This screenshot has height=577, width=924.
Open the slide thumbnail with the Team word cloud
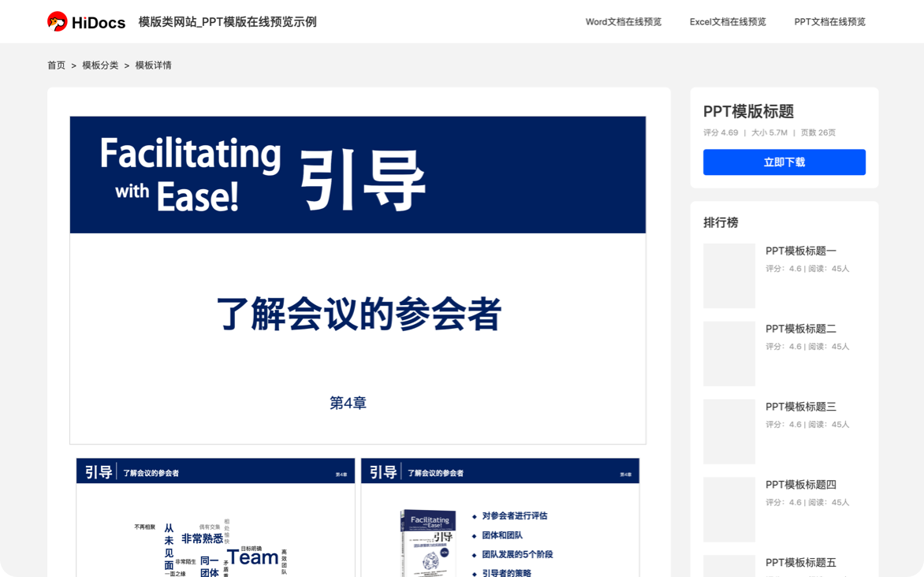click(216, 517)
